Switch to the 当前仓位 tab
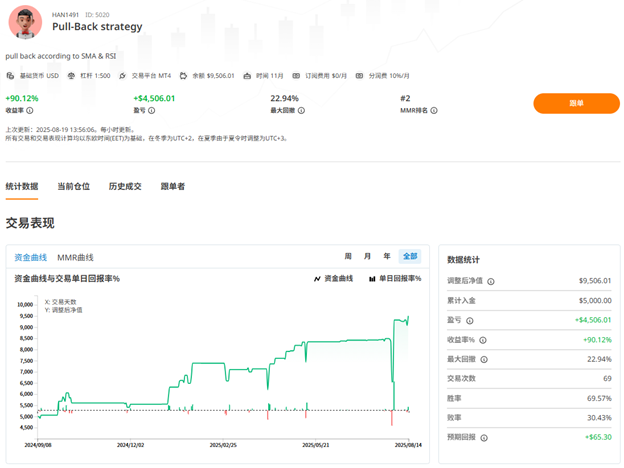 73,186
